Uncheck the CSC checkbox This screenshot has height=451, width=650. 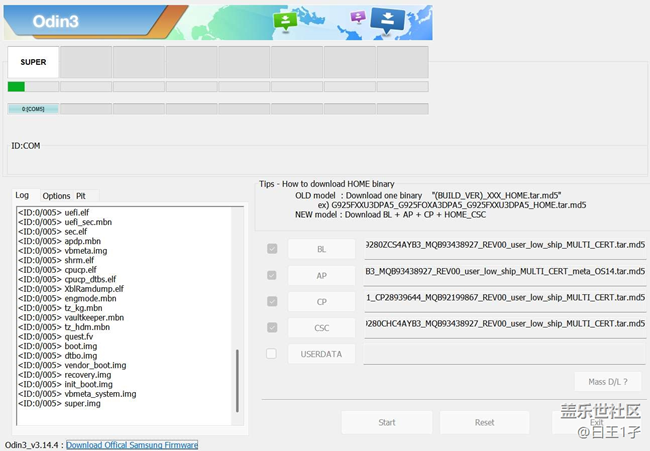point(272,327)
